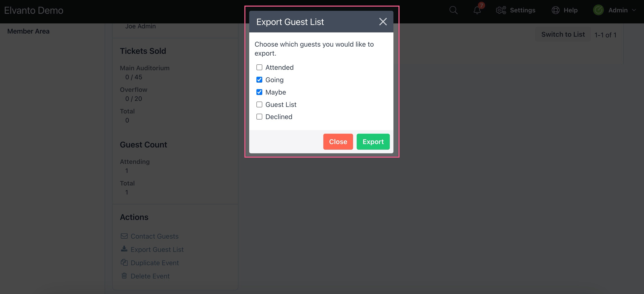This screenshot has height=294, width=644.
Task: Click the 0 / 45 ticket count
Action: tap(133, 77)
